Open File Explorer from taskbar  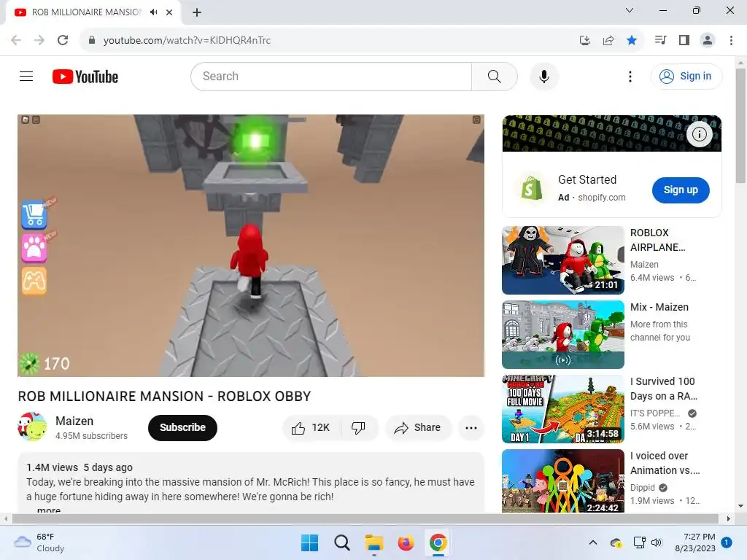tap(374, 542)
